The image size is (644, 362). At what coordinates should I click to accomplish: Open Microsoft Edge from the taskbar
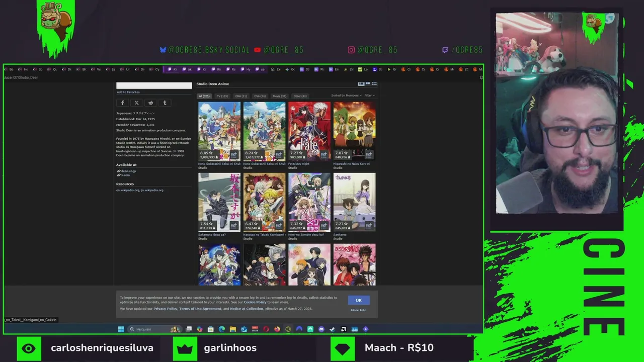pyautogui.click(x=221, y=329)
